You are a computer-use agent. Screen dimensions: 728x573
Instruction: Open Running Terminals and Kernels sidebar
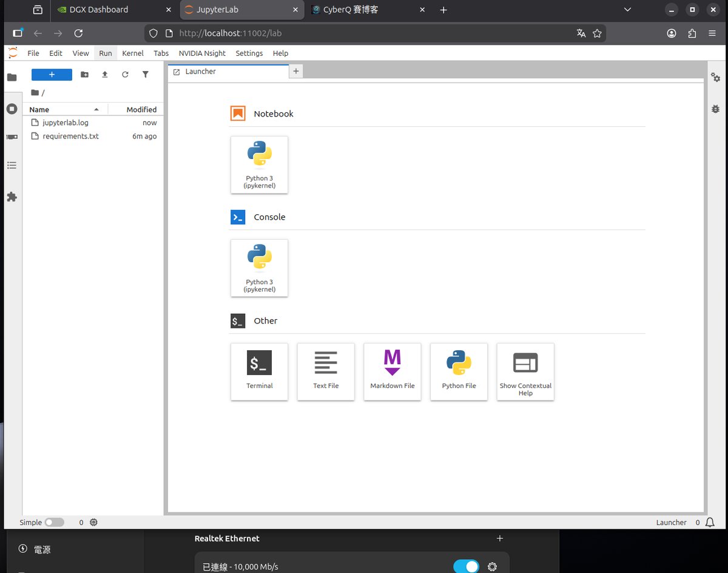12,109
